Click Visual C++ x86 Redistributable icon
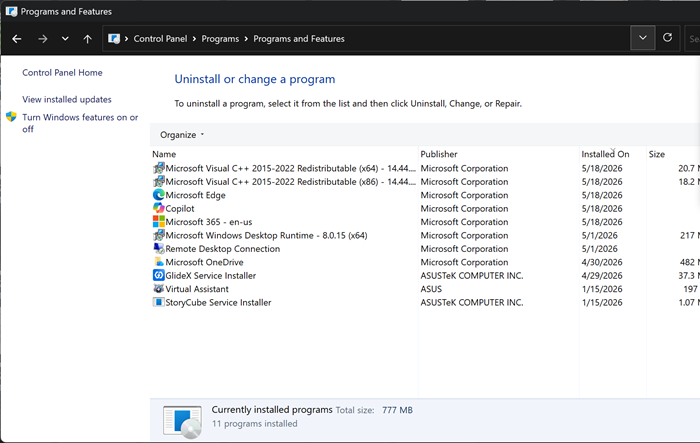The height and width of the screenshot is (443, 700). click(158, 181)
